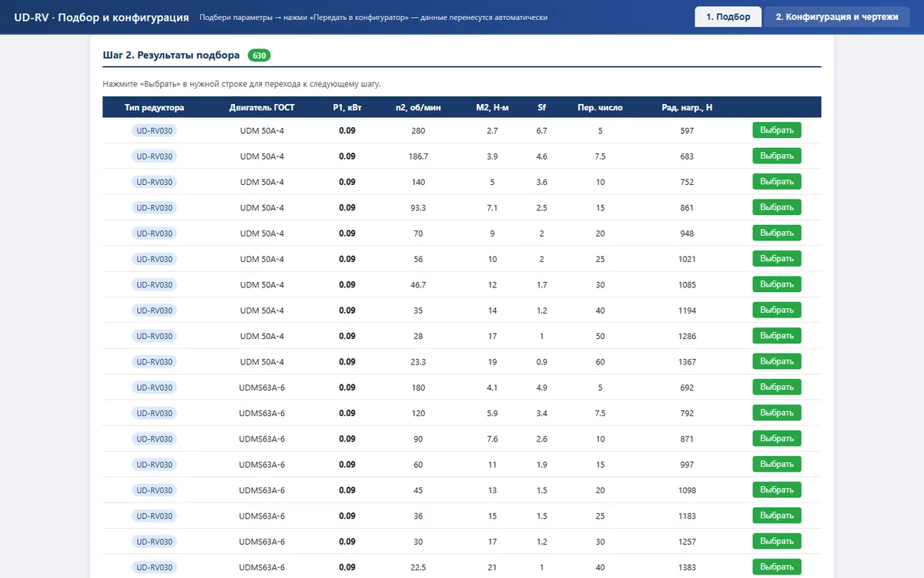The width and height of the screenshot is (924, 578).
Task: Choose «Выбрать» for the row with load 871
Action: 777,439
